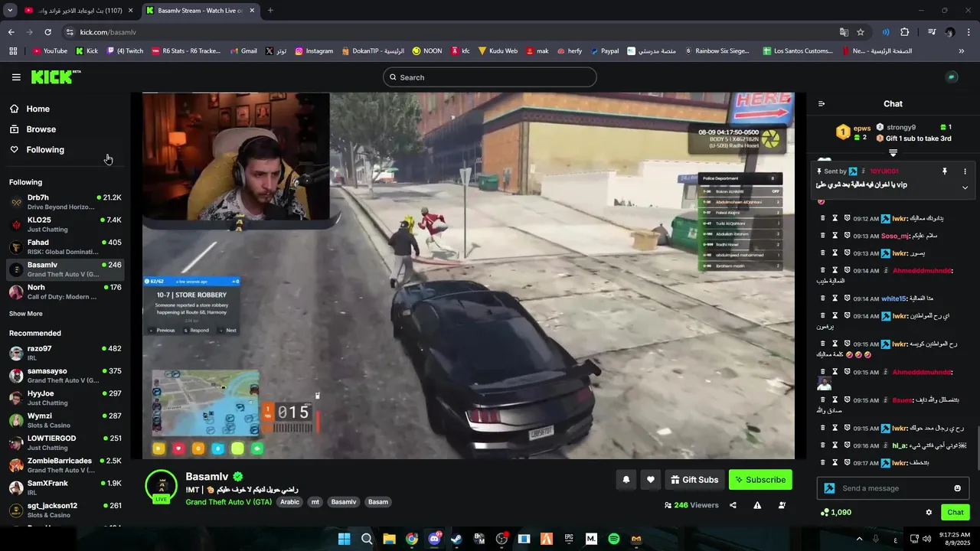
Task: Open the Instagram bookmark
Action: pos(314,51)
